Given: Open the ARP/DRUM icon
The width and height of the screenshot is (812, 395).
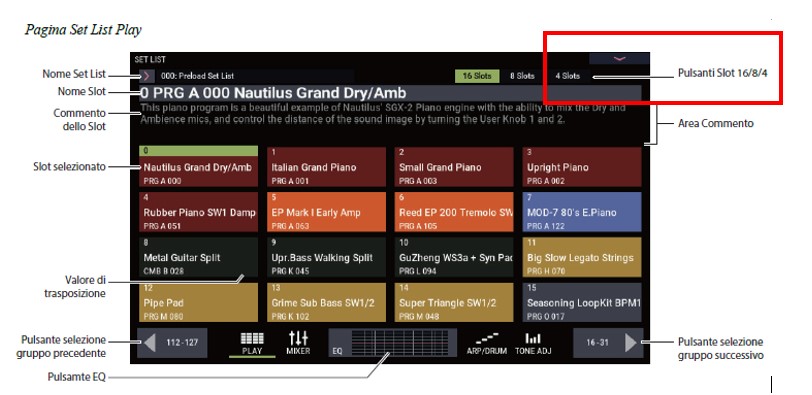Looking at the screenshot, I should click(x=486, y=343).
